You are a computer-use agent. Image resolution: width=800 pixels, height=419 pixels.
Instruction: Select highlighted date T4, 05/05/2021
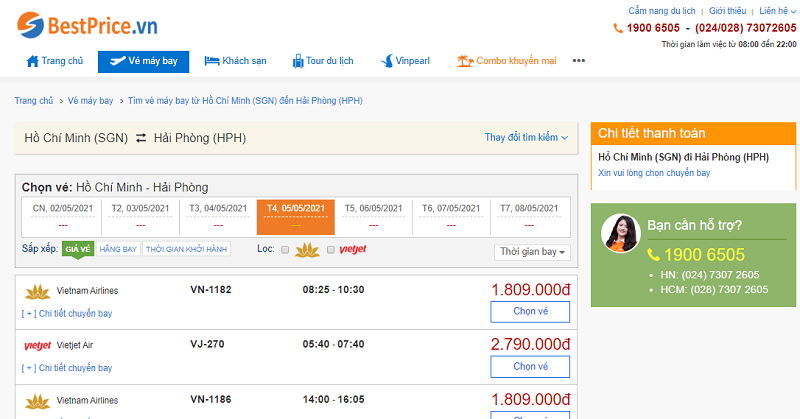tap(296, 217)
